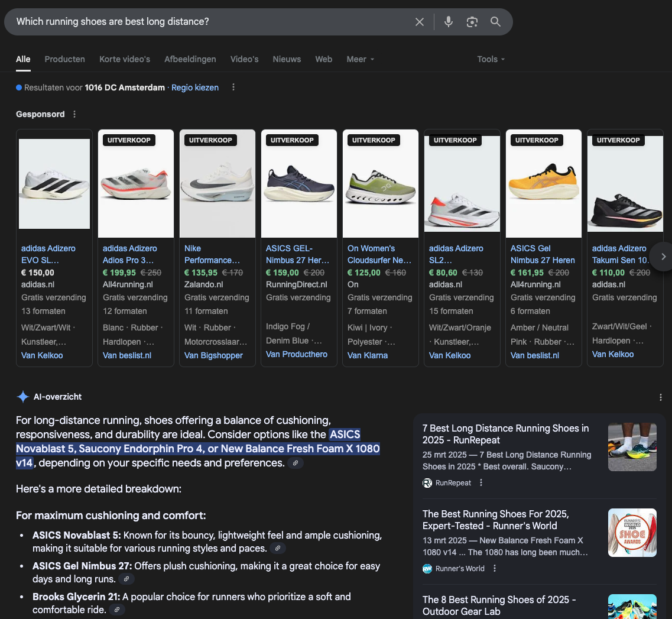Open the Nike Performance product link
This screenshot has width=672, height=619.
click(212, 254)
